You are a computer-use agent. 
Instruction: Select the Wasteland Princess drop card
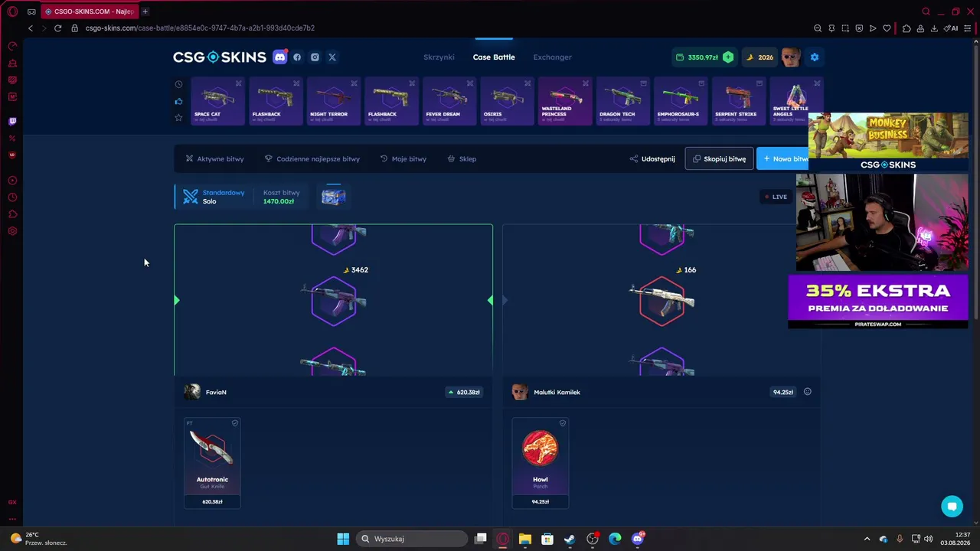tap(565, 101)
